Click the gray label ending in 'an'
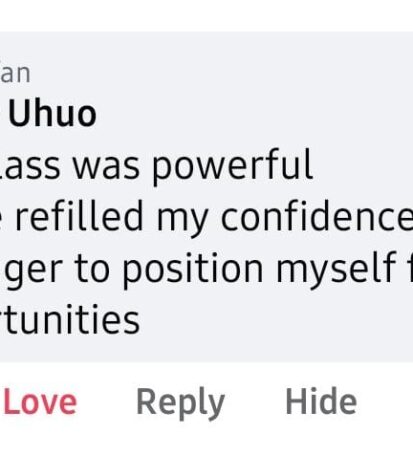 [x=15, y=74]
